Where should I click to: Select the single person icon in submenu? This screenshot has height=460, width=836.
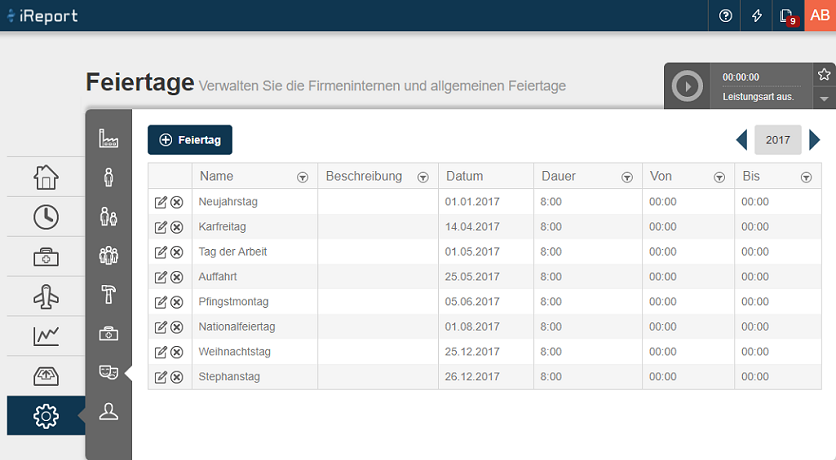click(x=109, y=177)
